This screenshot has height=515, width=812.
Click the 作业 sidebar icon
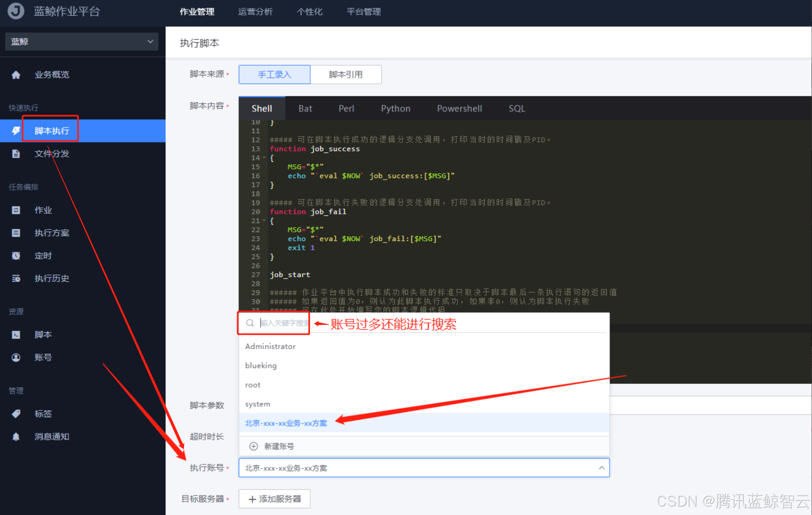point(16,210)
